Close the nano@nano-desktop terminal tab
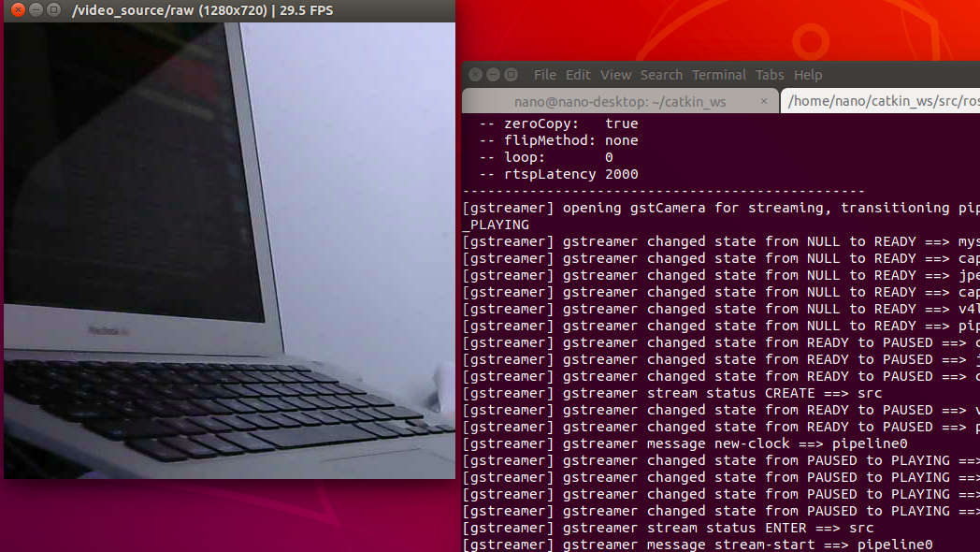 pos(764,101)
